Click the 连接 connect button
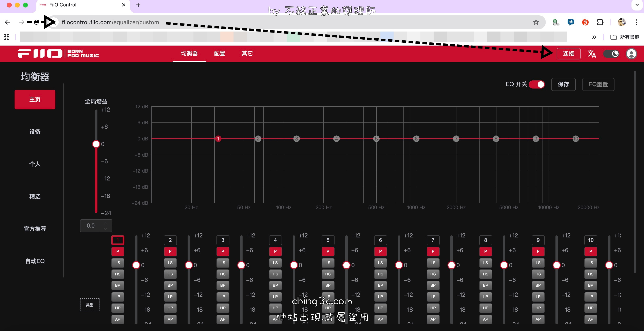Viewport: 644px width, 331px height. tap(568, 54)
